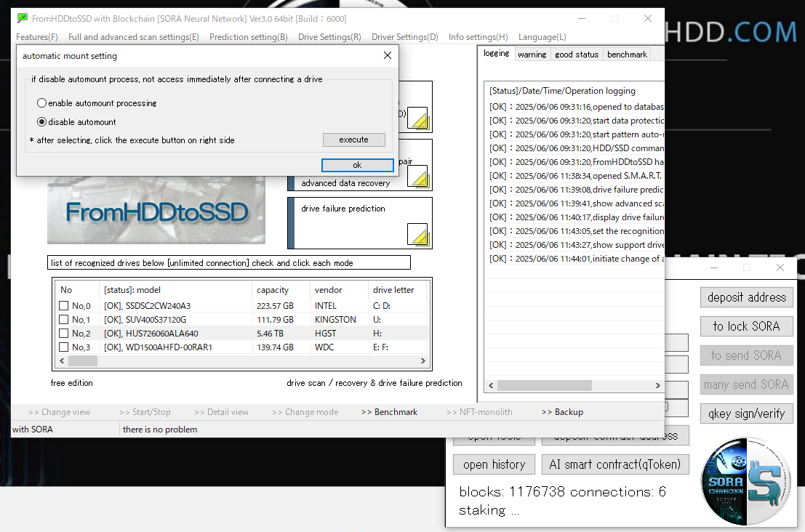The width and height of the screenshot is (805, 532).
Task: Click the qkey sign/verify button
Action: tap(747, 414)
